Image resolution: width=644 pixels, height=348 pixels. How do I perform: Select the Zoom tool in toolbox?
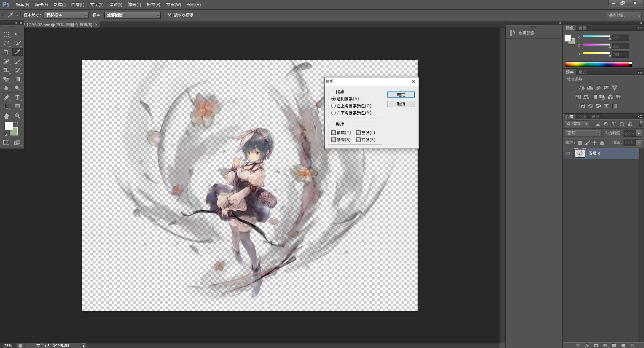coord(17,116)
